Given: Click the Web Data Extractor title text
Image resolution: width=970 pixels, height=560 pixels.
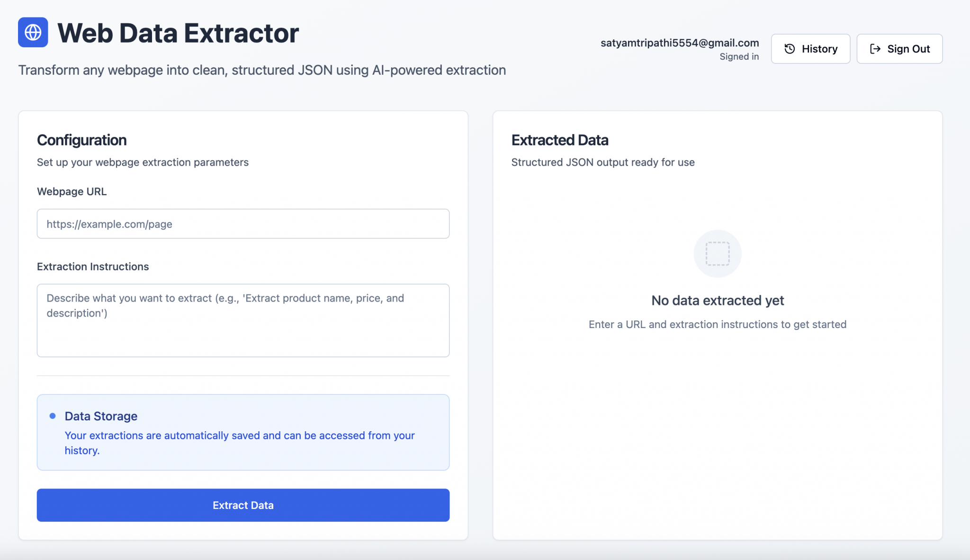Looking at the screenshot, I should tap(177, 32).
